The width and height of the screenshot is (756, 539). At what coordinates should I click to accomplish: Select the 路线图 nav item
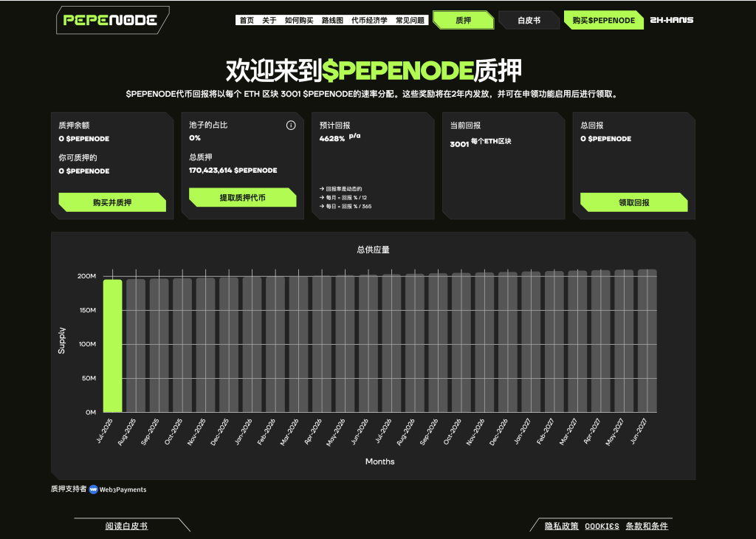(x=333, y=20)
